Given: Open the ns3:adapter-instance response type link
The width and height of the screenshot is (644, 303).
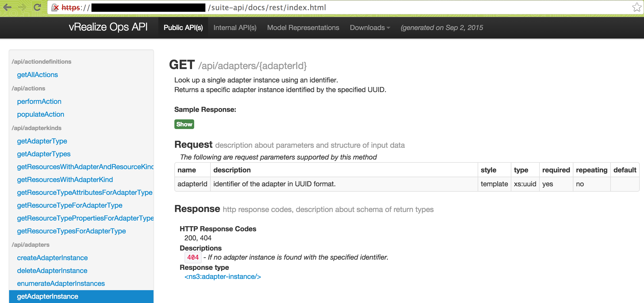Looking at the screenshot, I should tap(223, 277).
